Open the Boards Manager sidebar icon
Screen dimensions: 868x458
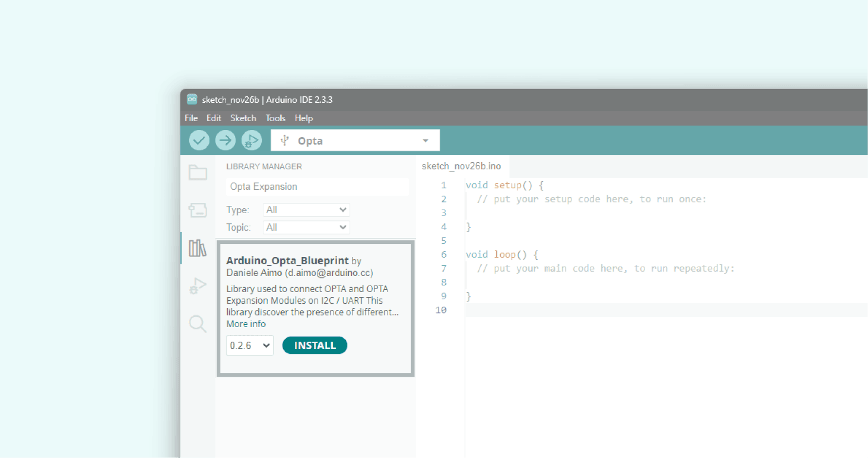(x=198, y=210)
